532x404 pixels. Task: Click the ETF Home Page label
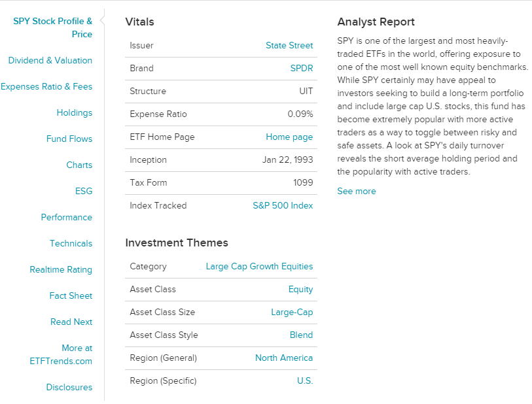(x=162, y=137)
